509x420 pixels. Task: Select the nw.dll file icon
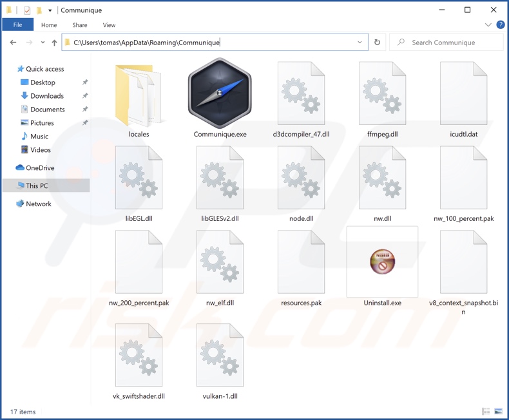(382, 178)
